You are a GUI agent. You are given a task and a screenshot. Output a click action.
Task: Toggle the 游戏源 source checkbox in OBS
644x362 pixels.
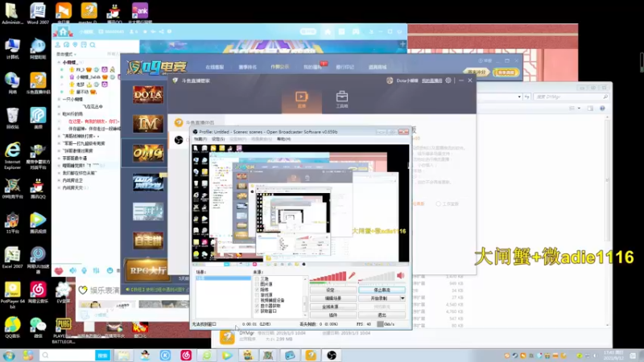257,294
